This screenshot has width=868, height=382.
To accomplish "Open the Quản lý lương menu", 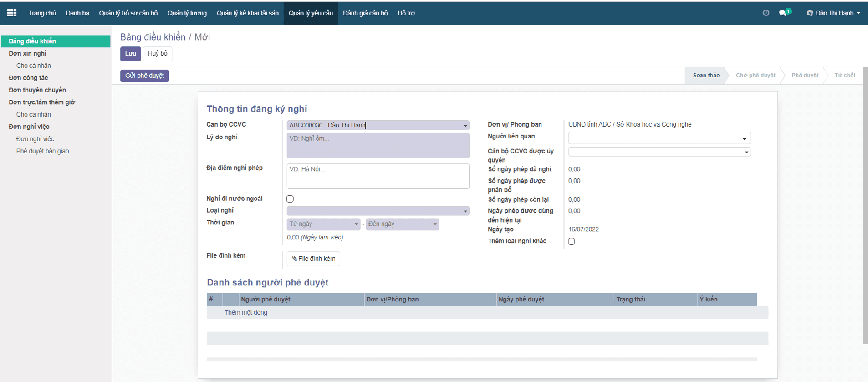I will tap(187, 13).
